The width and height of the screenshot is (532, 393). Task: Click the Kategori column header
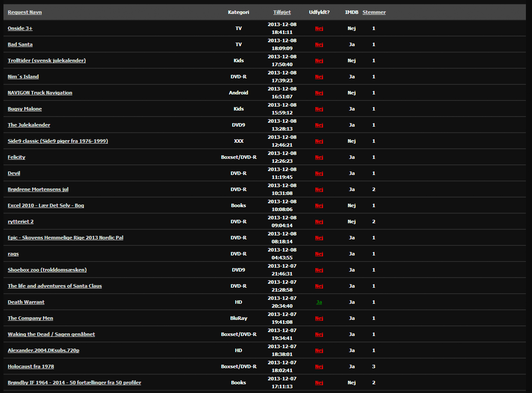coord(239,12)
